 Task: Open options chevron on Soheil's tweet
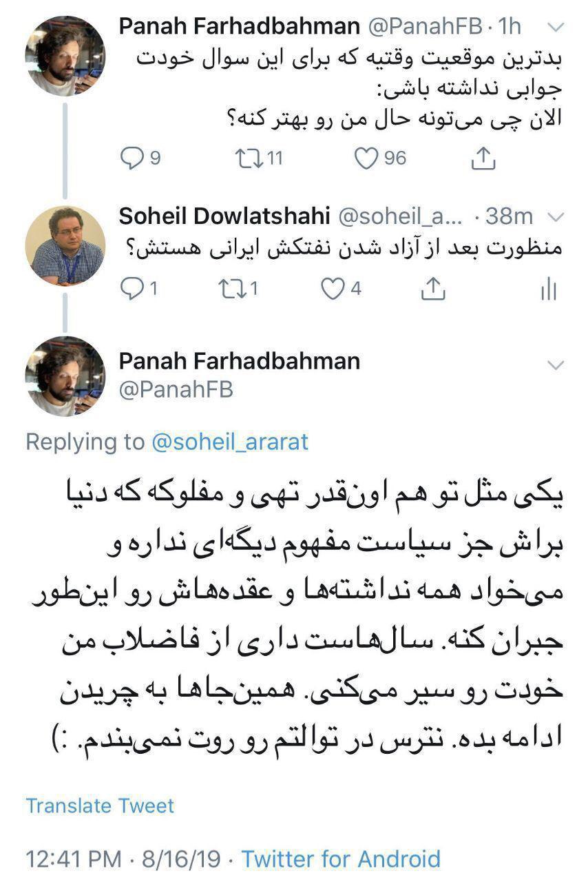pos(554,218)
